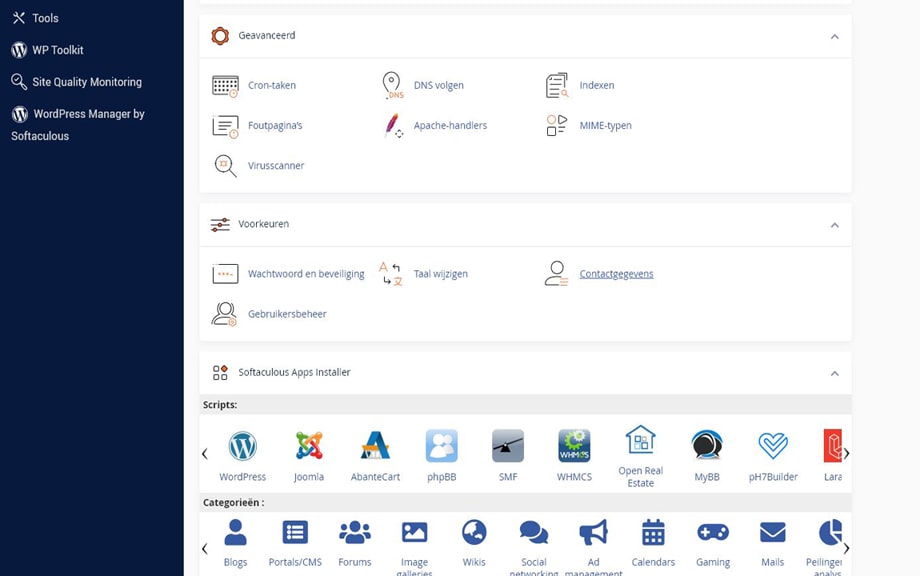Collapse the Geavanceerd section
The width and height of the screenshot is (920, 576).
click(834, 36)
